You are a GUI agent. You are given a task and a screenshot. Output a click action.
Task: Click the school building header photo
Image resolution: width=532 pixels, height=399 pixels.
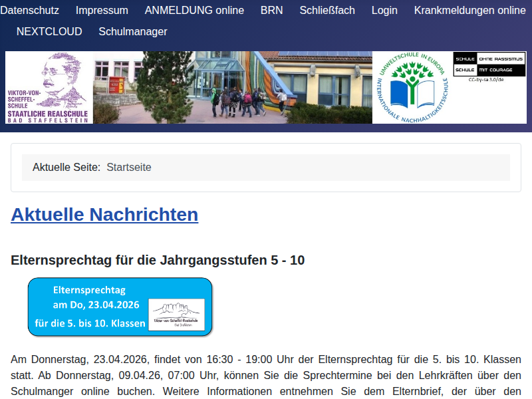[233, 88]
